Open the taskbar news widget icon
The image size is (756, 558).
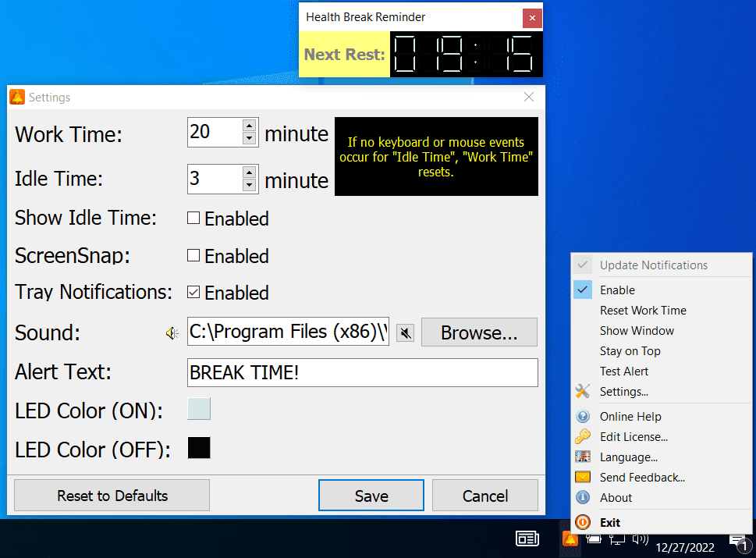coord(527,538)
